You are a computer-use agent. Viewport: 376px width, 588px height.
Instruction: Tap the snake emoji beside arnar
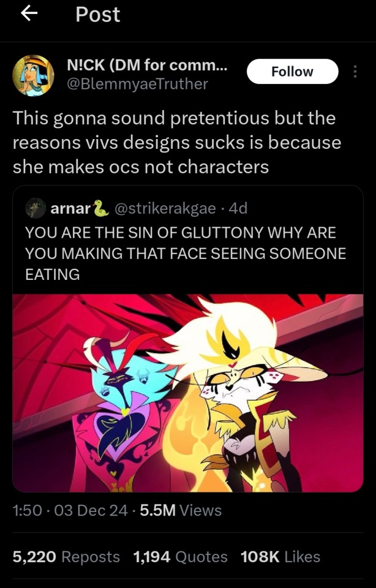(x=101, y=208)
